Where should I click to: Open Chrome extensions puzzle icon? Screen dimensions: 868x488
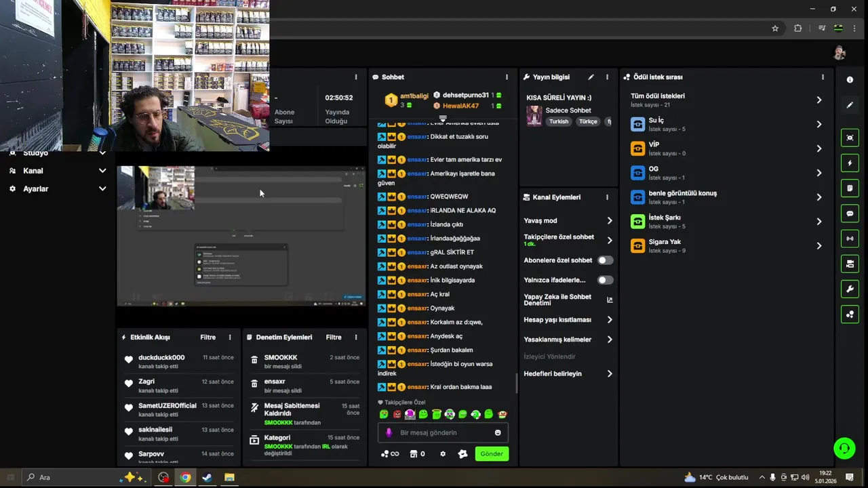[798, 28]
